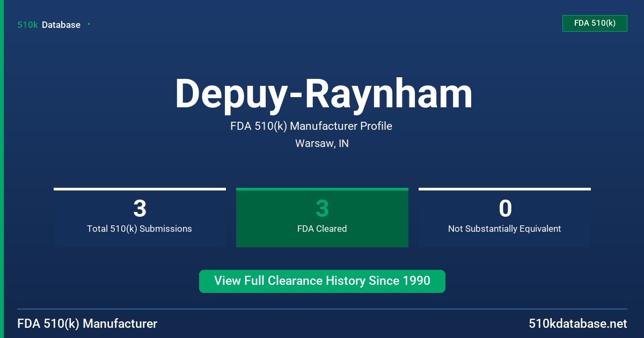Click the FDA 510(k) badge
The image size is (644, 338).
pos(595,23)
